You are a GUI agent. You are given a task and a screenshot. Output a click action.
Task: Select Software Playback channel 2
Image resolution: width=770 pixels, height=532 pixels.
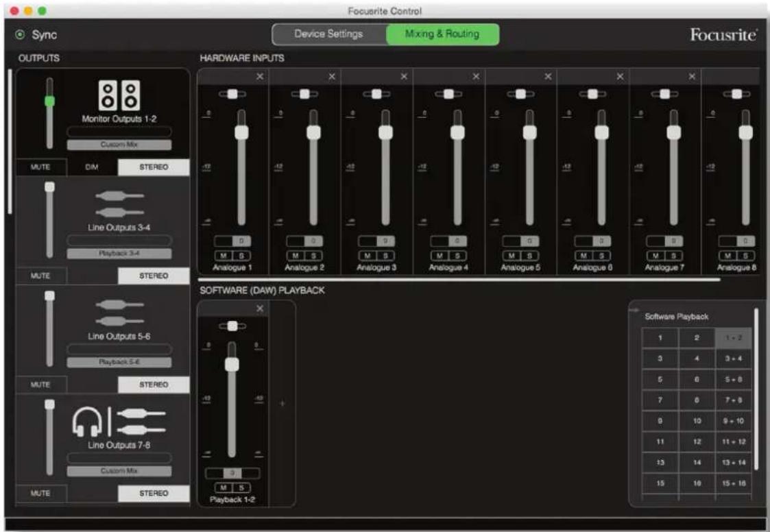point(697,338)
